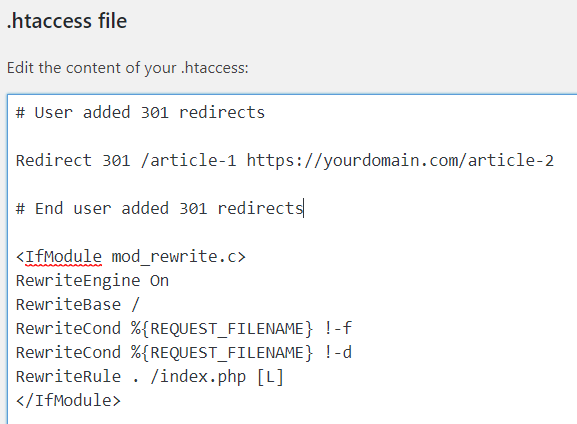Click empty line below the first comment
577x424 pixels.
[293, 137]
